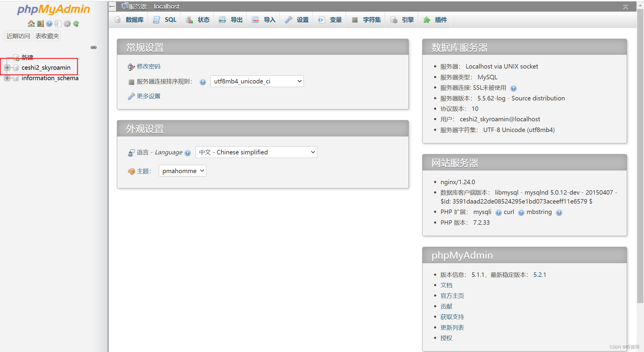Open the utf8mb4_unicode_ci collation dropdown
Viewport: 644px width, 352px height.
click(257, 81)
